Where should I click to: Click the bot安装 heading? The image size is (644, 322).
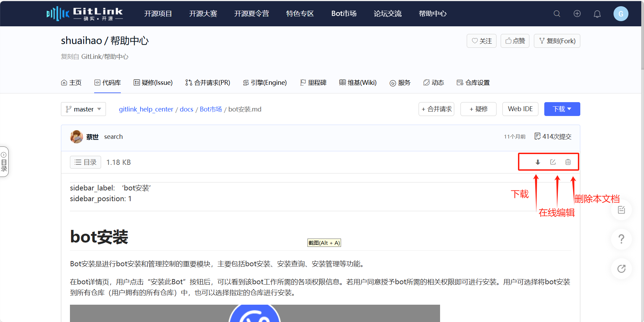[99, 237]
